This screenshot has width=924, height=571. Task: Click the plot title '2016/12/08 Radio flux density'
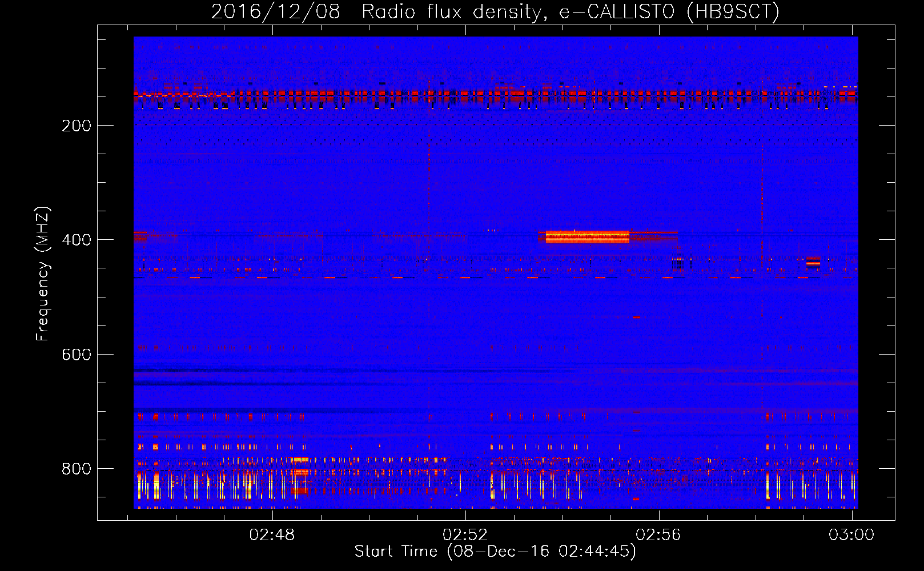[x=495, y=11]
